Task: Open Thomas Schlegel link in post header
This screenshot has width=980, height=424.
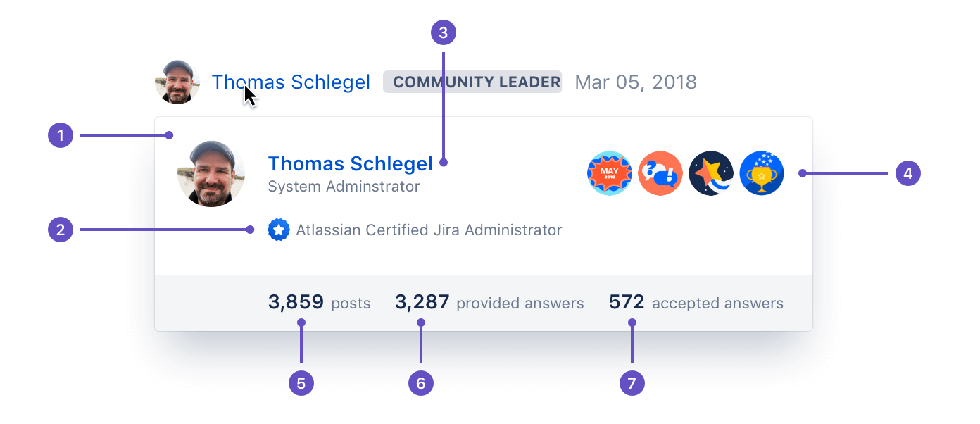Action: point(291,82)
